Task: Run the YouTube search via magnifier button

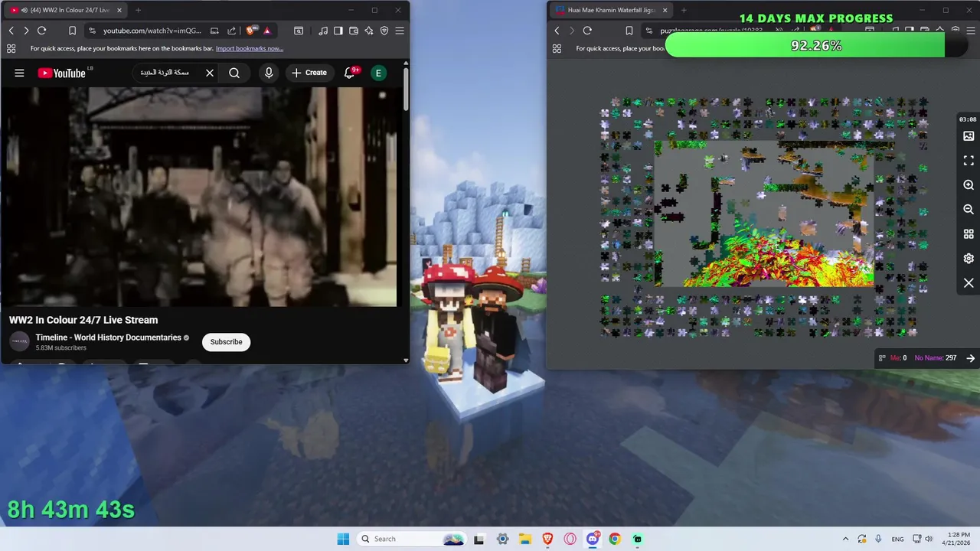Action: click(x=234, y=73)
